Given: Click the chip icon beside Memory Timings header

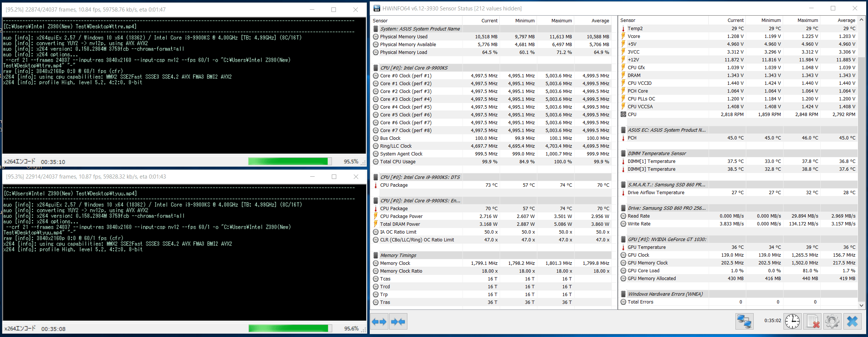Looking at the screenshot, I should (376, 255).
